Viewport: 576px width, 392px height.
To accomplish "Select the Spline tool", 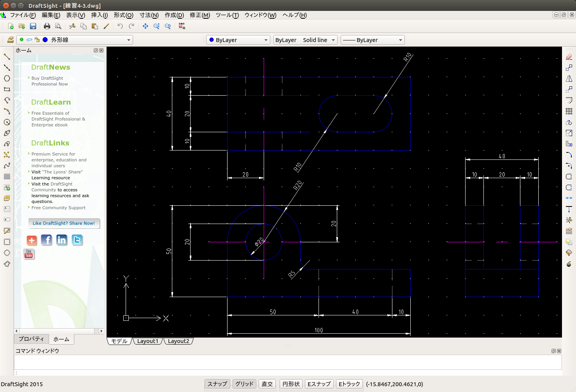I will pos(7,166).
